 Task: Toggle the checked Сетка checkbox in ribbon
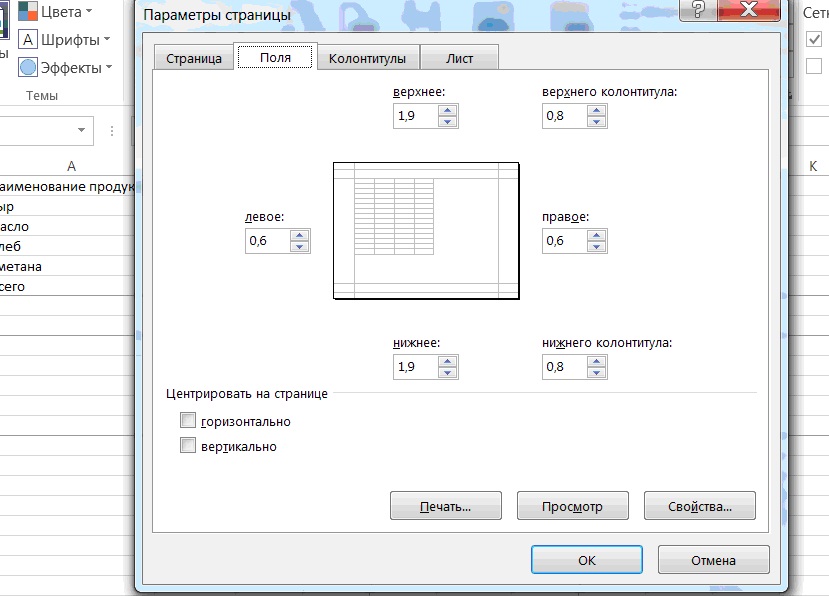click(814, 39)
